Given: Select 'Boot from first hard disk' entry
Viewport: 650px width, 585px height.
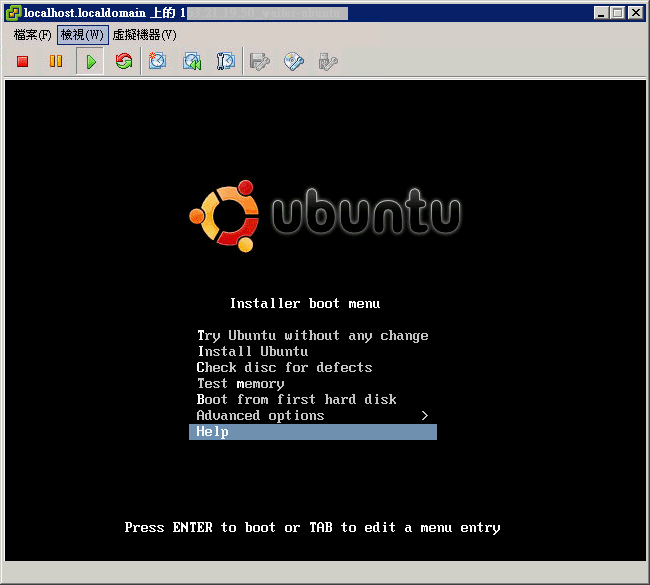Looking at the screenshot, I should (x=313, y=399).
